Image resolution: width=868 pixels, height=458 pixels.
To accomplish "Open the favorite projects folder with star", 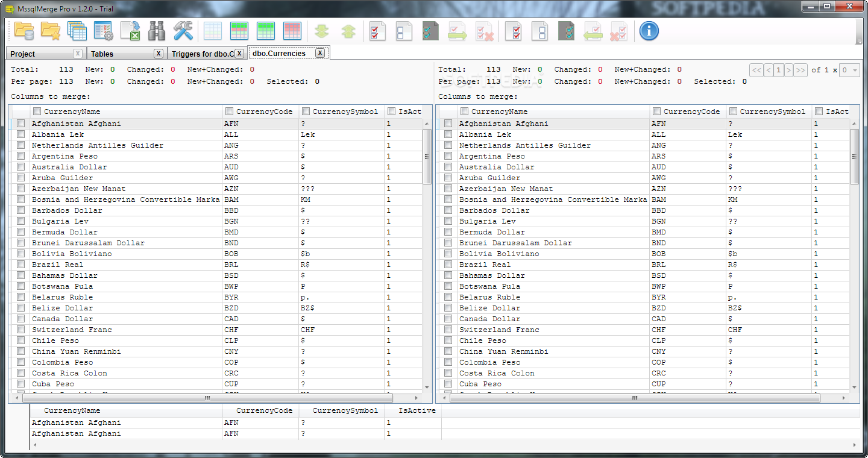I will pos(51,31).
